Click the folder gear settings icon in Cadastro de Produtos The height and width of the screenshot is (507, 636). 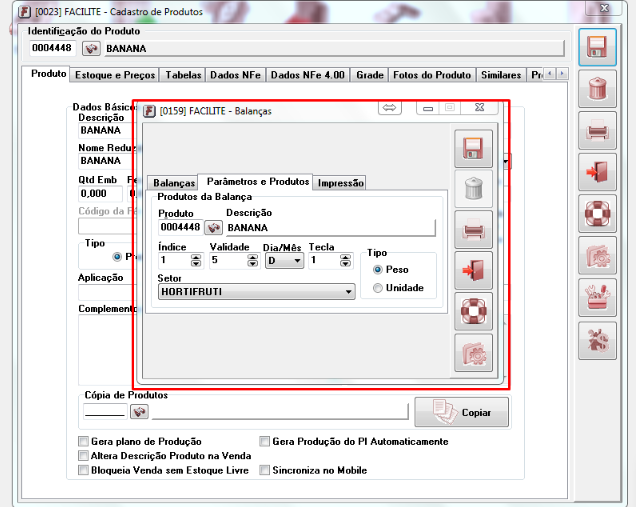click(x=597, y=256)
